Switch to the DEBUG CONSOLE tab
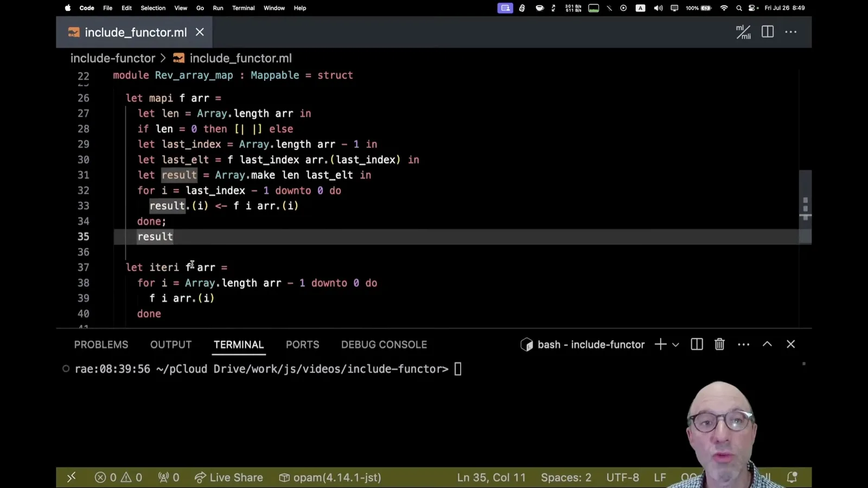This screenshot has height=488, width=868. click(x=384, y=344)
